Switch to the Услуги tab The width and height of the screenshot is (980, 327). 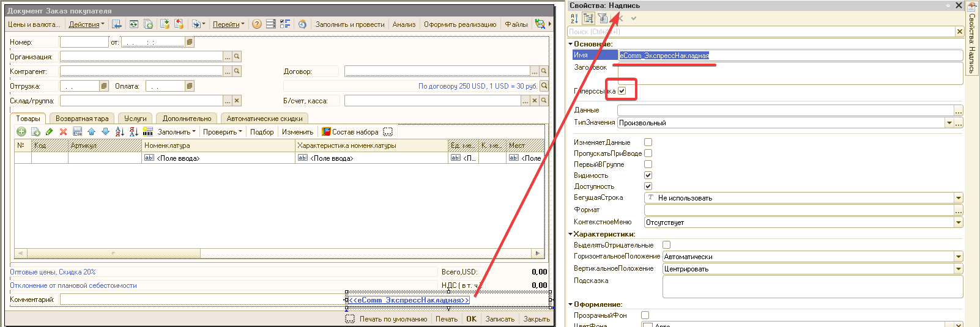tap(135, 119)
